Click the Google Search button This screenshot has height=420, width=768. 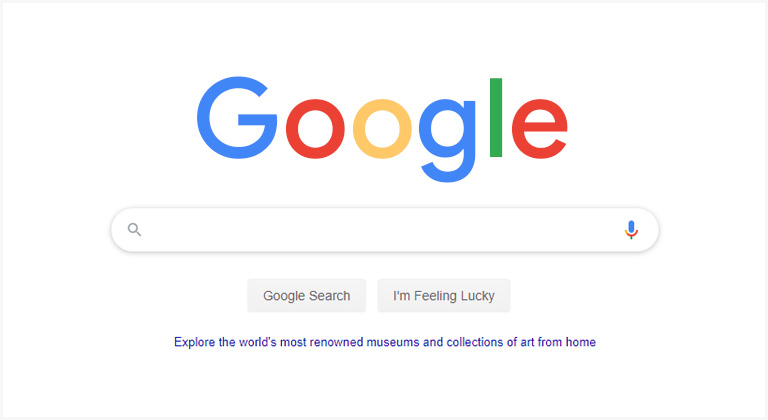(x=307, y=296)
